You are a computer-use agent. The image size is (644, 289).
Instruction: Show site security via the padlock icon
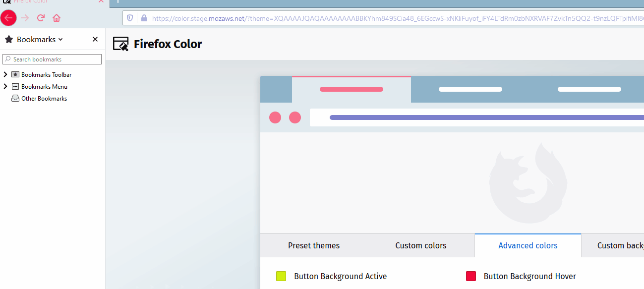click(x=144, y=18)
